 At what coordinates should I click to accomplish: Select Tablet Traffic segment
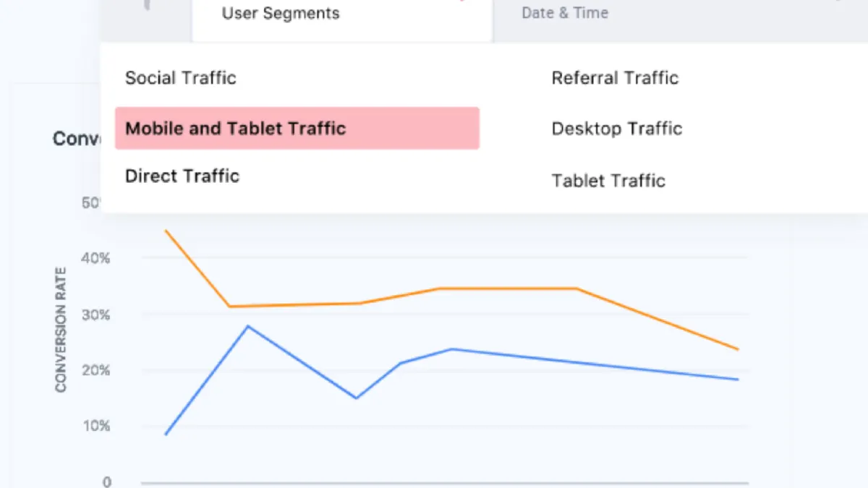[x=608, y=180]
